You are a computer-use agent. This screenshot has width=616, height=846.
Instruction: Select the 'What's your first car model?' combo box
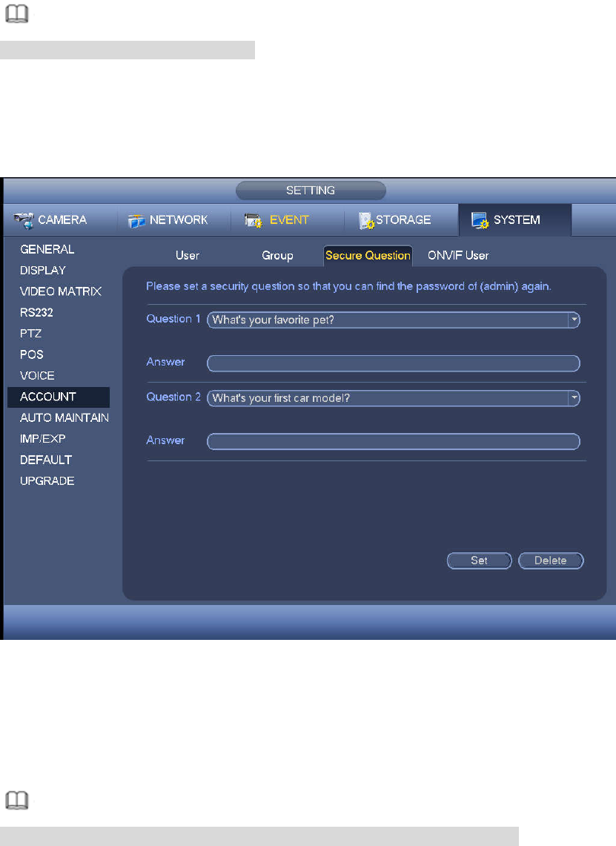[x=394, y=398]
